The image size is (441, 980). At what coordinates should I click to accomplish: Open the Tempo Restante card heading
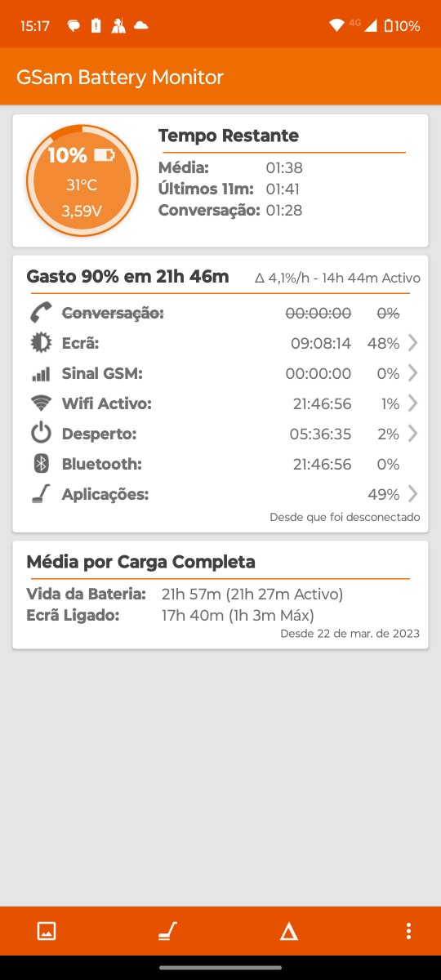point(229,136)
